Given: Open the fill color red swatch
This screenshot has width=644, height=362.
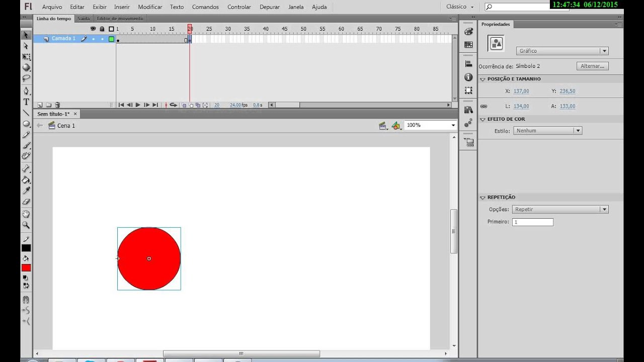Looking at the screenshot, I should pyautogui.click(x=26, y=268).
